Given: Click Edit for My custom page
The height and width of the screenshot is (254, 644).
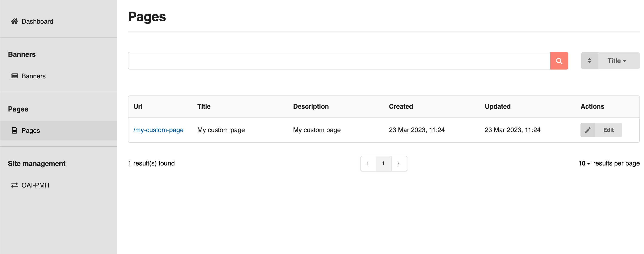Looking at the screenshot, I should coord(608,130).
